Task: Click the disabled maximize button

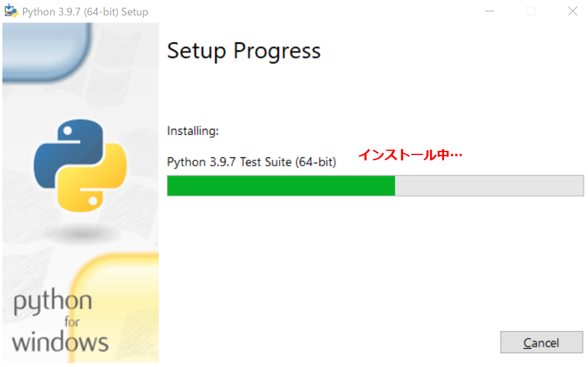Action: (x=530, y=11)
